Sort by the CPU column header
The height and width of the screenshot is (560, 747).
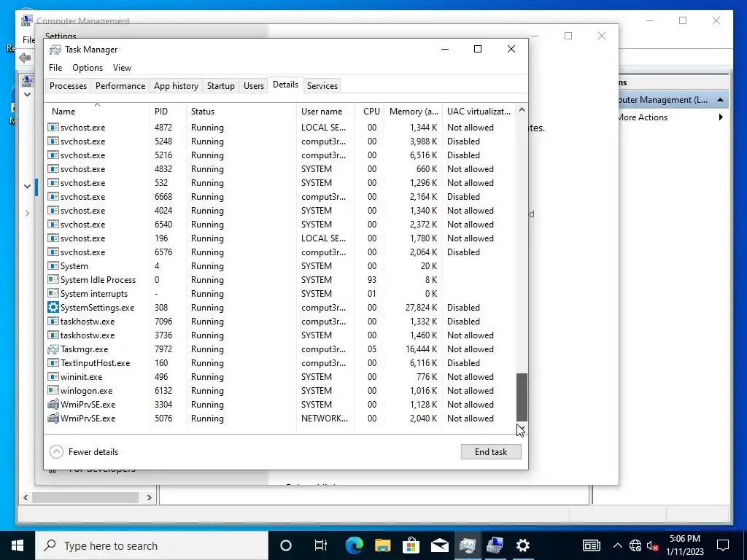[371, 111]
